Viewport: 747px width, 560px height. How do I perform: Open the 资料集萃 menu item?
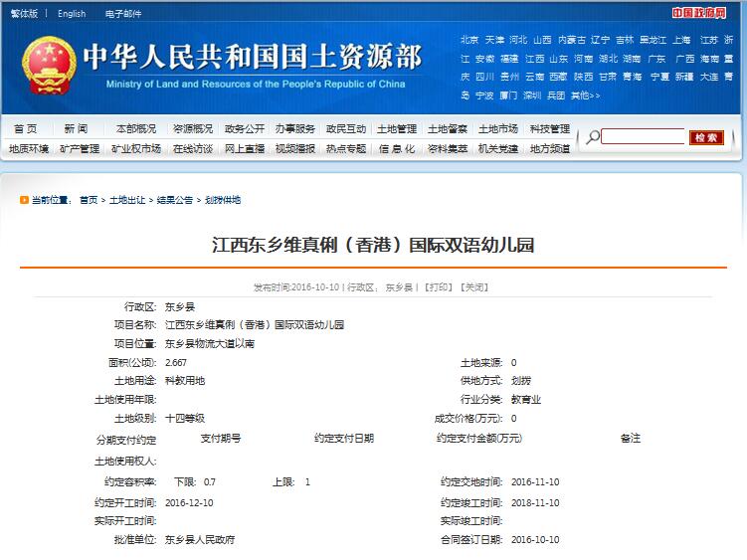pos(448,148)
